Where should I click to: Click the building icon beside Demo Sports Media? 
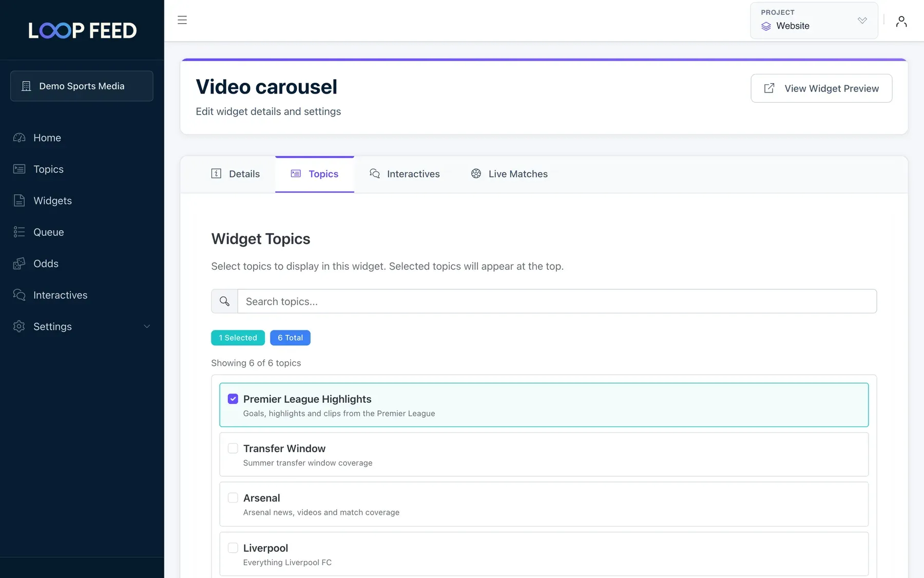point(26,86)
